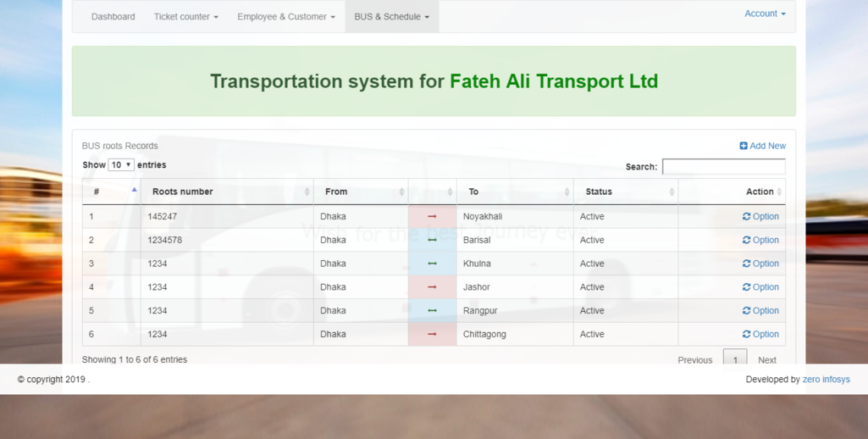This screenshot has width=868, height=439.
Task: Click the two-way arrow icon for Barisal
Action: tap(432, 240)
